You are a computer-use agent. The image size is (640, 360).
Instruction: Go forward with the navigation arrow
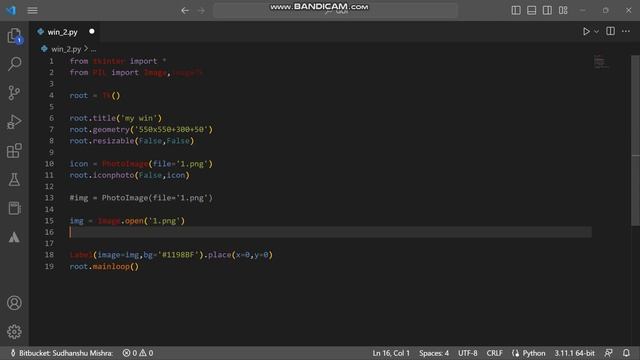click(x=201, y=11)
